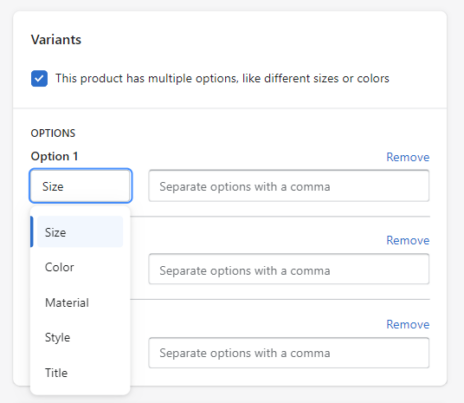The width and height of the screenshot is (464, 403).
Task: Pick Material in the dropdown list
Action: [x=80, y=302]
